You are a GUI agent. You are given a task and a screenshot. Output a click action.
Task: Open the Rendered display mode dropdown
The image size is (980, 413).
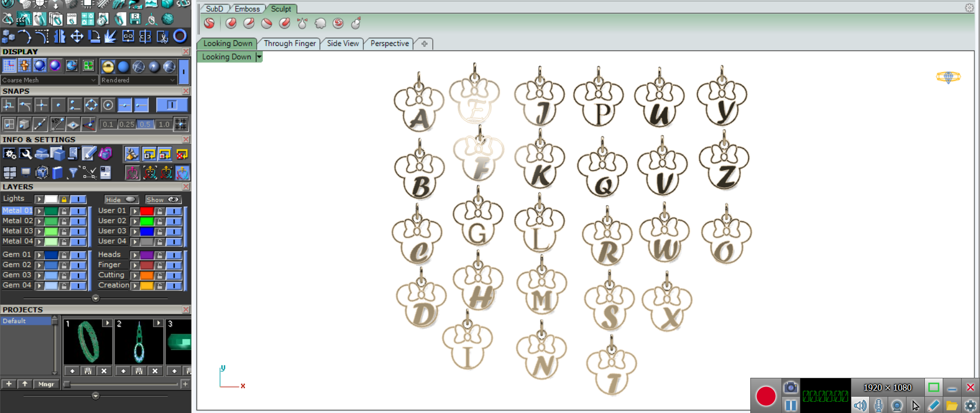[x=138, y=80]
